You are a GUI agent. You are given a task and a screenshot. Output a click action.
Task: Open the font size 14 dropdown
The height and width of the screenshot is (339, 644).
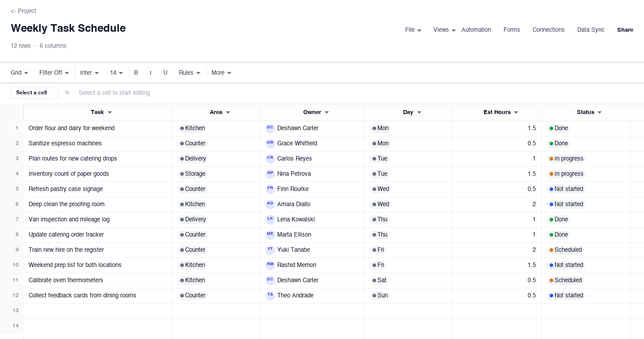[x=116, y=72]
